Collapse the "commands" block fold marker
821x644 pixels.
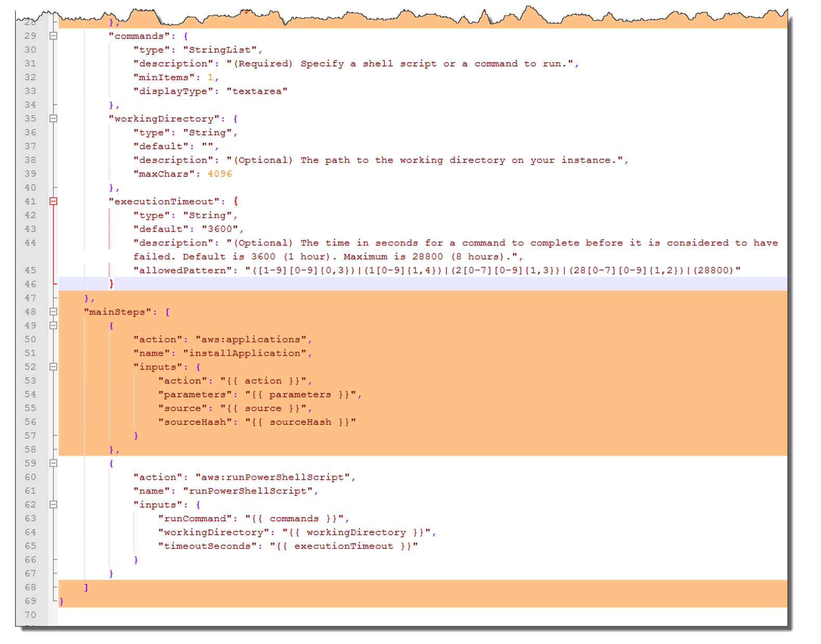click(53, 36)
